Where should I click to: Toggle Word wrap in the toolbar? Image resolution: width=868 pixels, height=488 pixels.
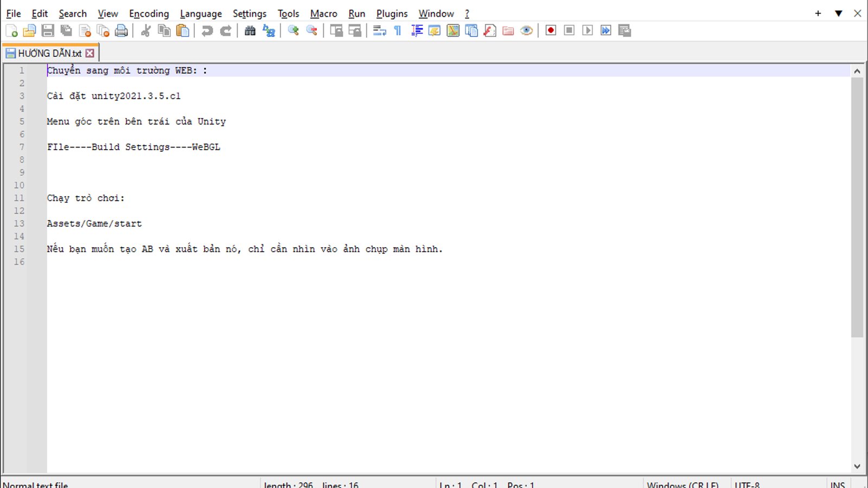[380, 31]
